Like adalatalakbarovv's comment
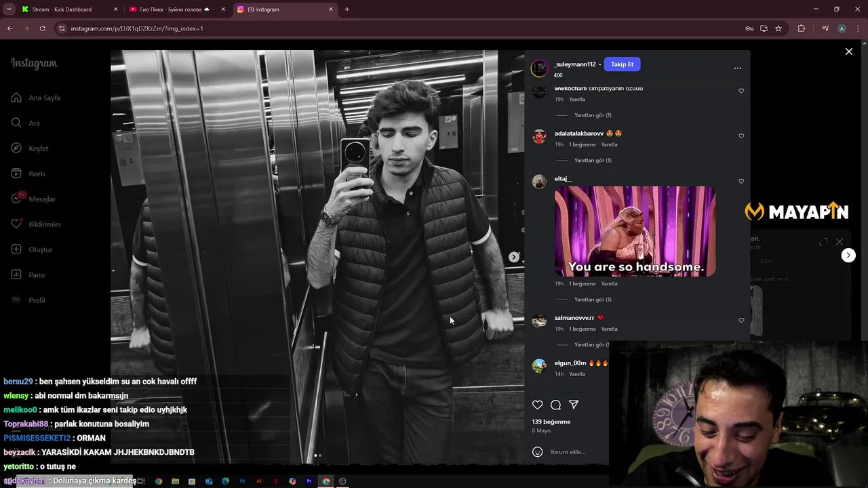The height and width of the screenshot is (488, 868). click(x=741, y=136)
